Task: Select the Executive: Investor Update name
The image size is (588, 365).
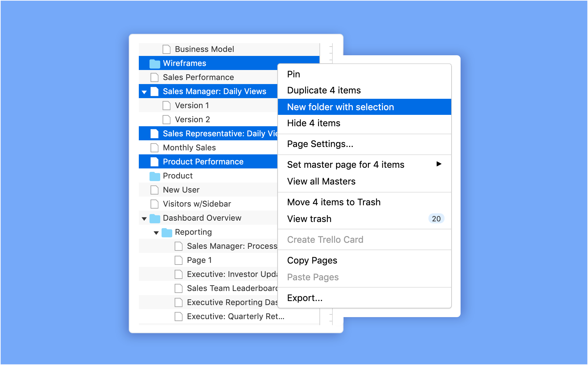Action: [232, 274]
